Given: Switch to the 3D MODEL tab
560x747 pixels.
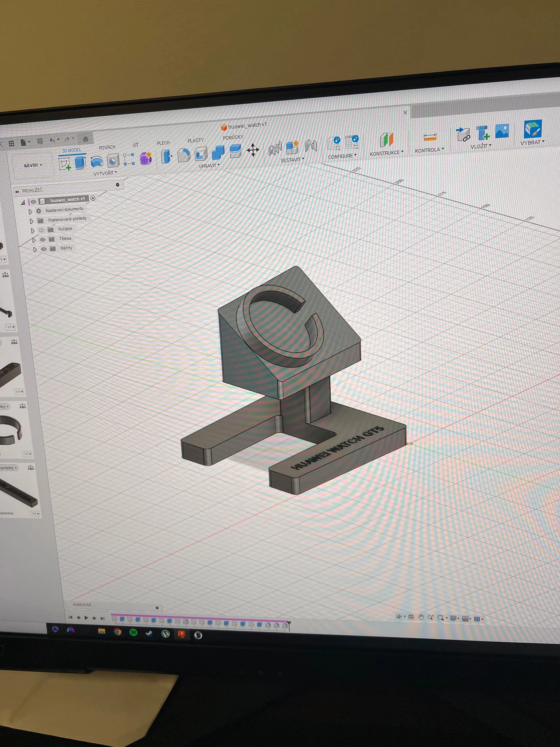Looking at the screenshot, I should tap(71, 150).
